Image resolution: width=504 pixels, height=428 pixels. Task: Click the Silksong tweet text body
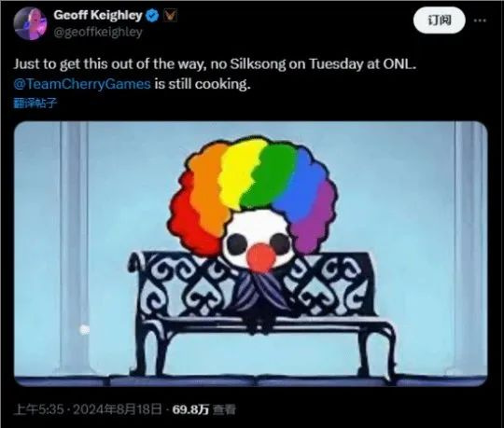pyautogui.click(x=215, y=75)
